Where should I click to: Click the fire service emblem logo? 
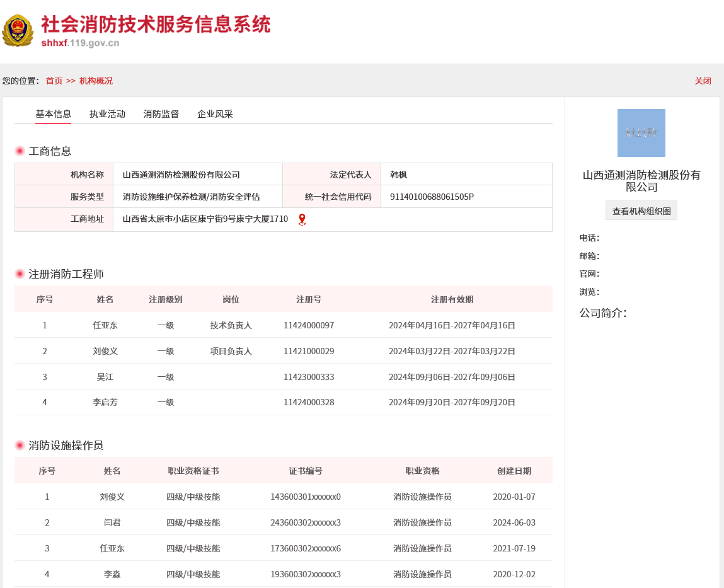click(x=18, y=30)
